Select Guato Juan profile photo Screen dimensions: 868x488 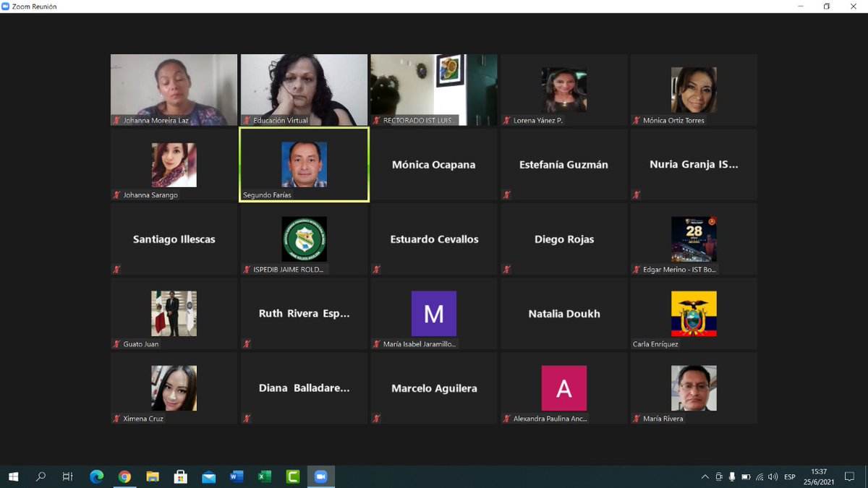pos(174,314)
